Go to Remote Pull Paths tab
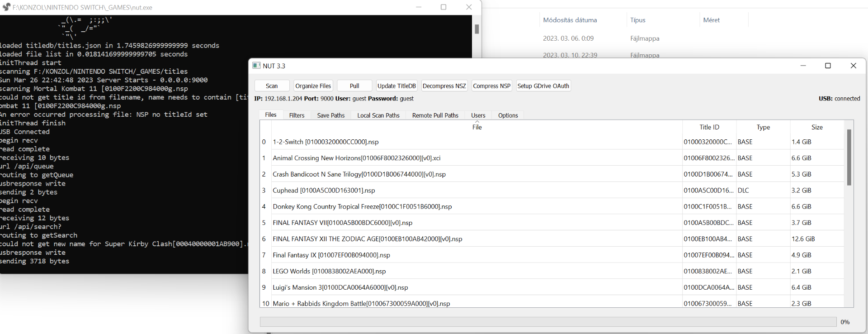 click(435, 115)
